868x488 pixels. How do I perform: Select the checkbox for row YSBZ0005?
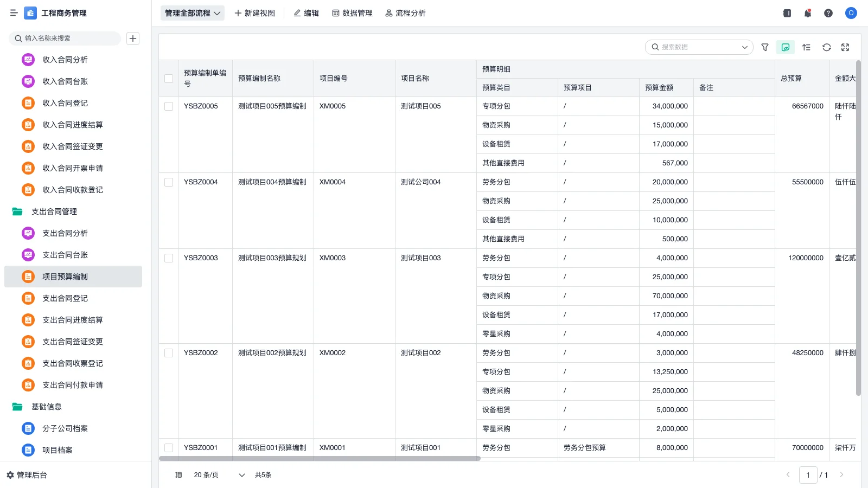(x=169, y=106)
